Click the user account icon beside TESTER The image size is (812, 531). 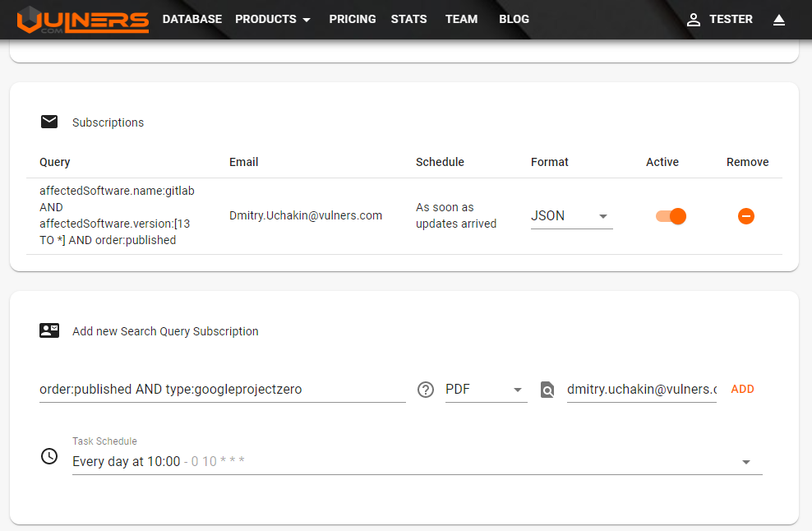click(694, 20)
